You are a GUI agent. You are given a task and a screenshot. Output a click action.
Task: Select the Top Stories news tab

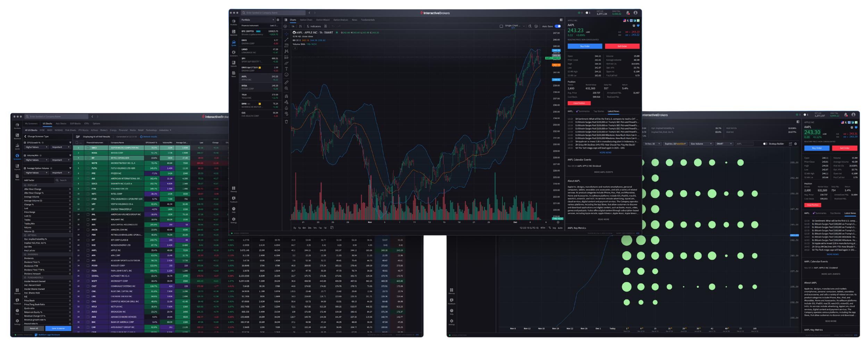click(x=599, y=112)
